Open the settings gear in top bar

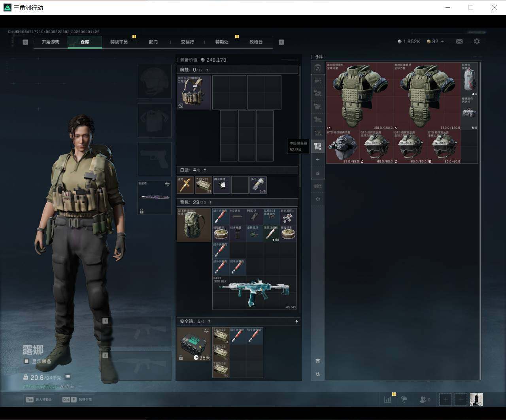pyautogui.click(x=477, y=41)
